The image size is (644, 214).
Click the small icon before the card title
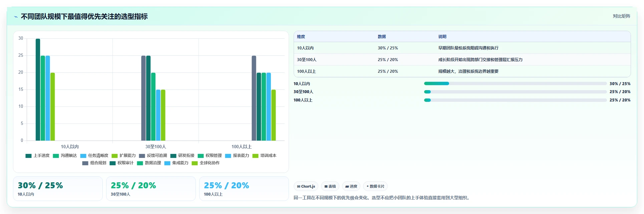(16, 17)
